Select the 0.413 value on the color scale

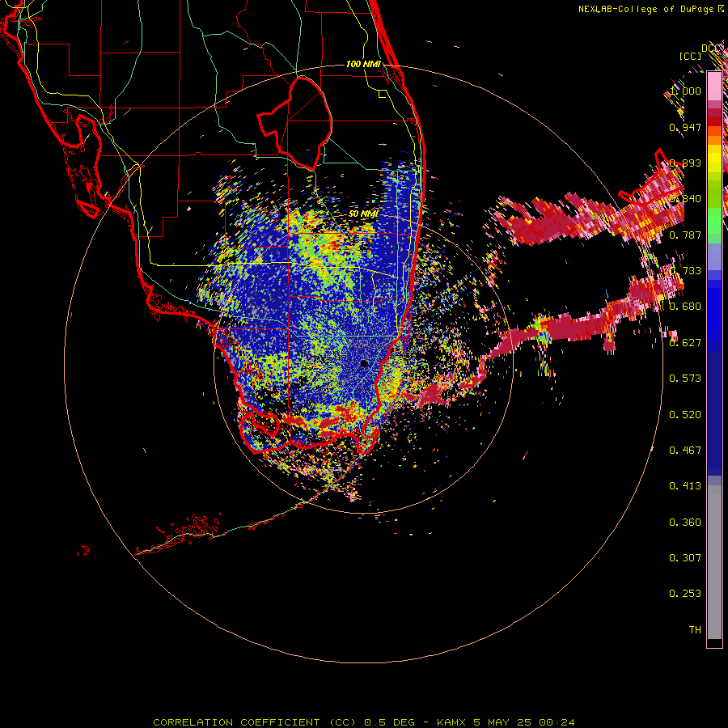(685, 486)
